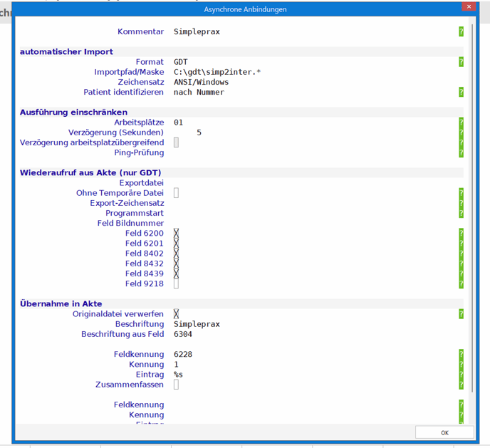
Task: Edit the Verzögerung seconds value 5
Action: pyautogui.click(x=199, y=132)
